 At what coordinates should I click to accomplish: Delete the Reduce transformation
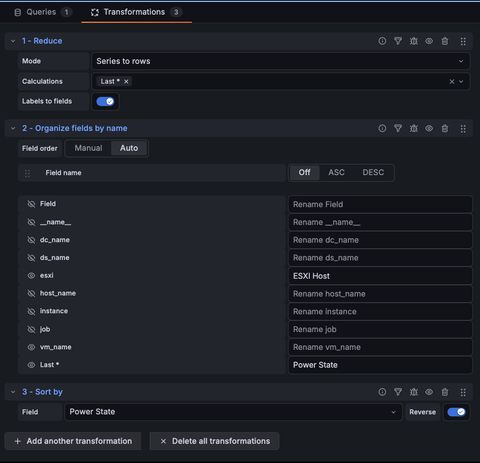(x=445, y=41)
